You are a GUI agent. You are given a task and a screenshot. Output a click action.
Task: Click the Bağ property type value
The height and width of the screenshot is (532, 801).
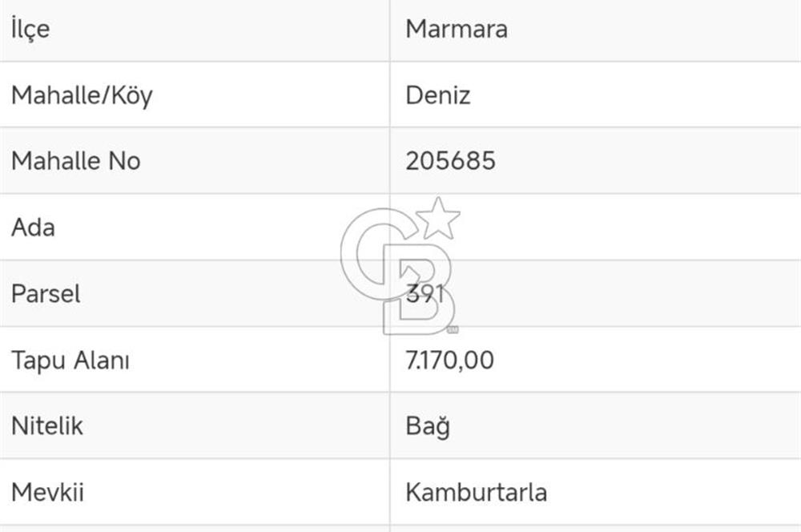click(428, 426)
